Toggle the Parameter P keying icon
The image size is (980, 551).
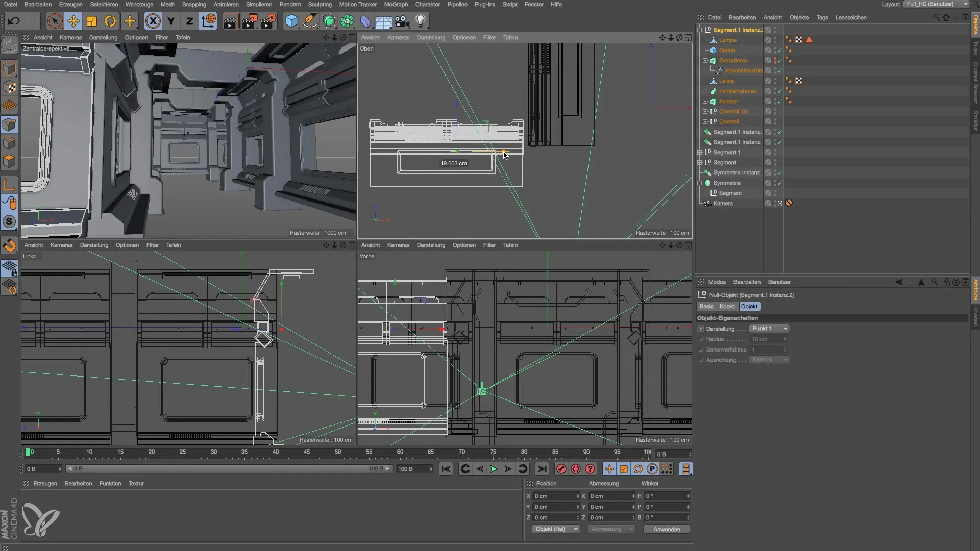652,469
